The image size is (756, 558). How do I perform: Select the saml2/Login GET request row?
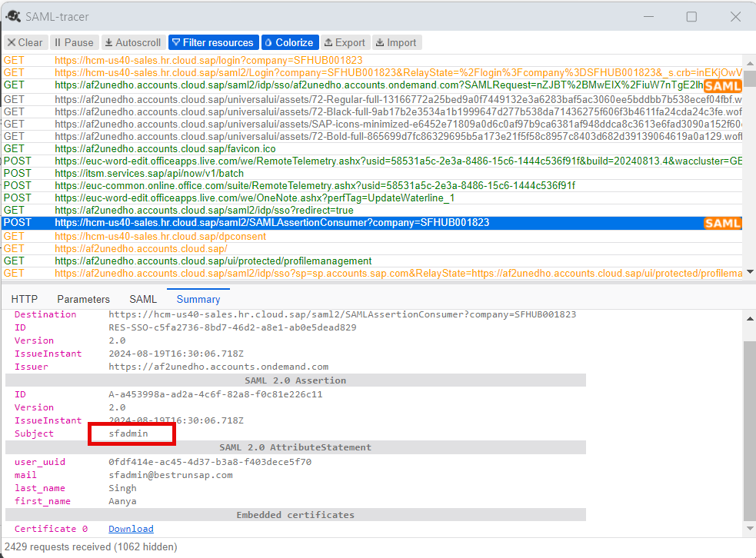pyautogui.click(x=372, y=73)
